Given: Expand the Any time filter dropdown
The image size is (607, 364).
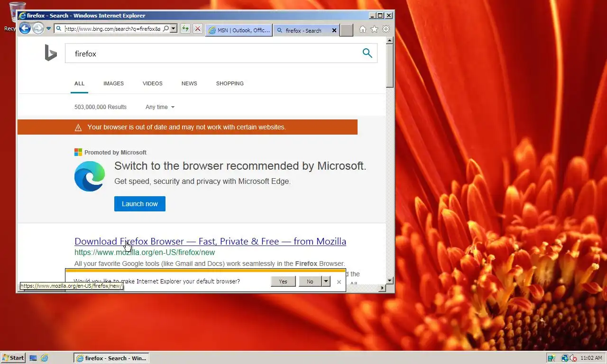Looking at the screenshot, I should coord(160,107).
